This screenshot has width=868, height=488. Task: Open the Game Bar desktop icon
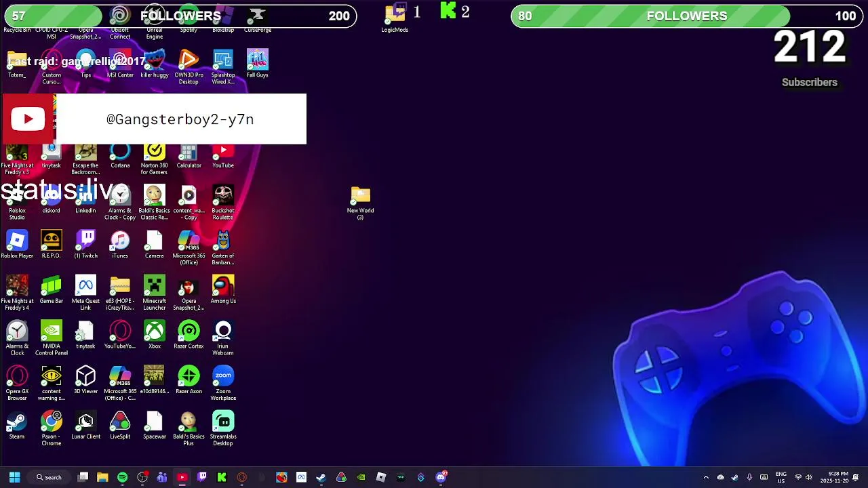tap(52, 290)
